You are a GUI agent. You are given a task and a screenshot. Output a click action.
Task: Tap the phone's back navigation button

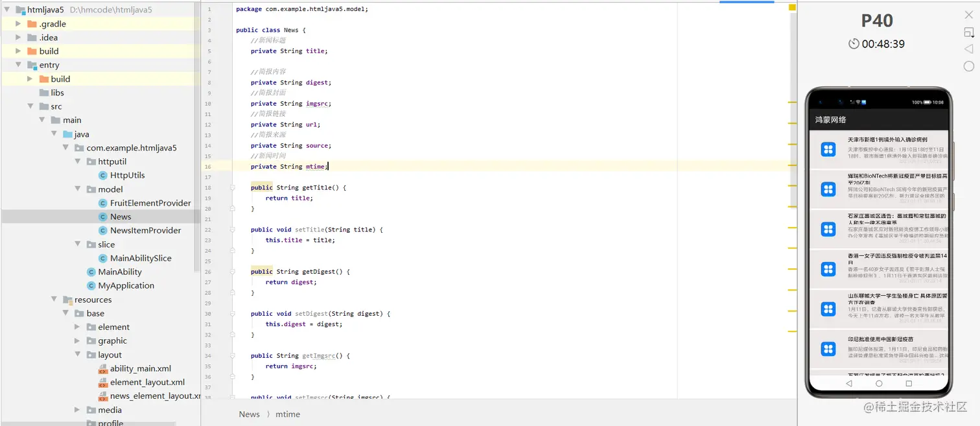point(849,383)
